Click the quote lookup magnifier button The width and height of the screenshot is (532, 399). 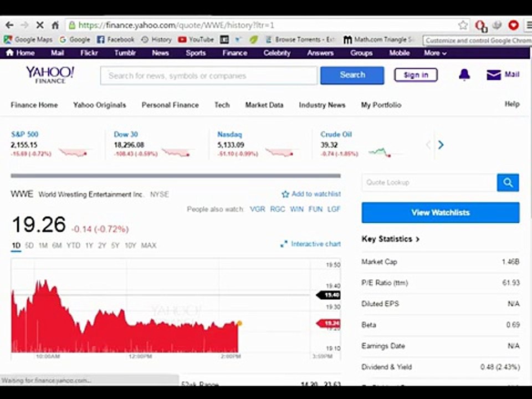click(x=508, y=182)
